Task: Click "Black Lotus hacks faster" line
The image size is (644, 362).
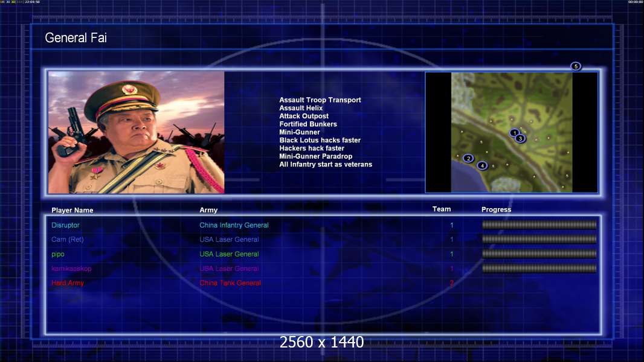Action: click(x=320, y=140)
